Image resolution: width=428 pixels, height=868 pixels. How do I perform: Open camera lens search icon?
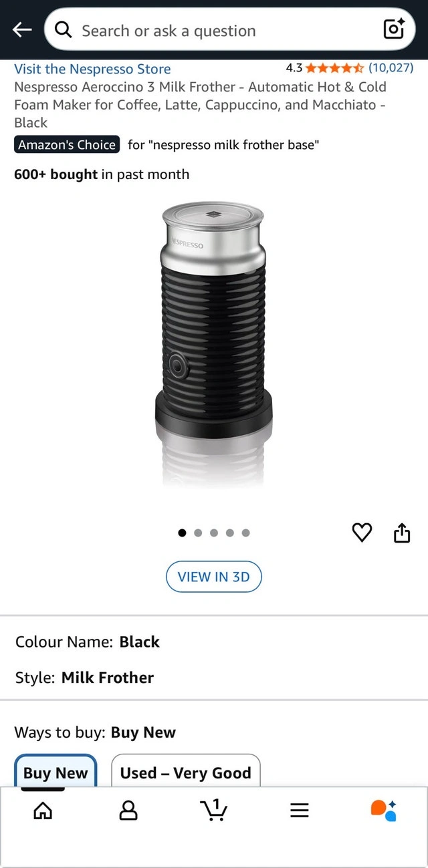pyautogui.click(x=393, y=29)
